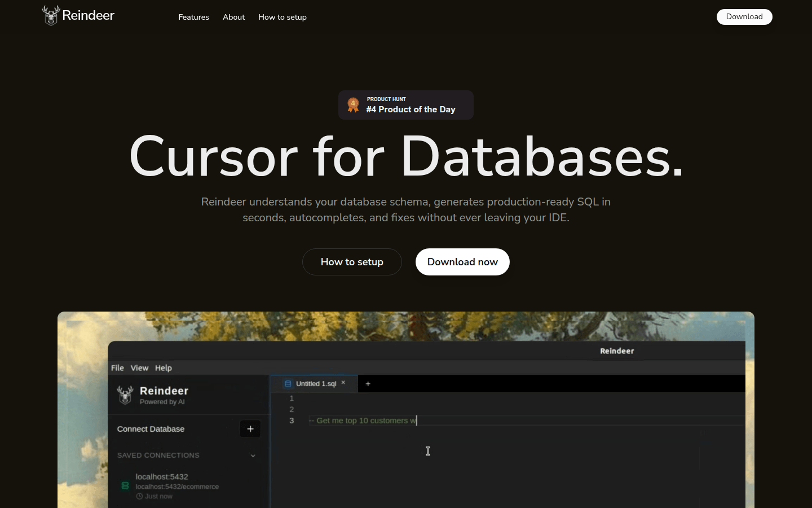Go to Features in the navigation bar

[x=193, y=17]
